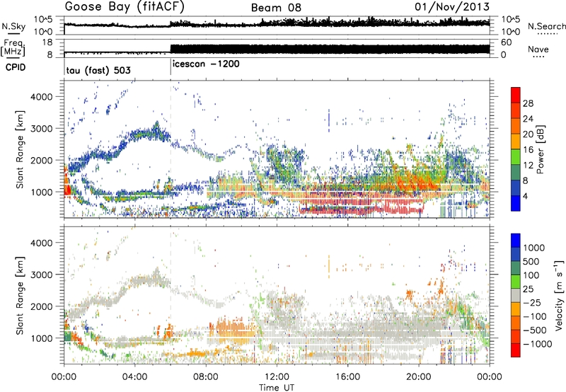Click the '60' Nave axis tick
This screenshot has width=566, height=392.
[x=506, y=42]
